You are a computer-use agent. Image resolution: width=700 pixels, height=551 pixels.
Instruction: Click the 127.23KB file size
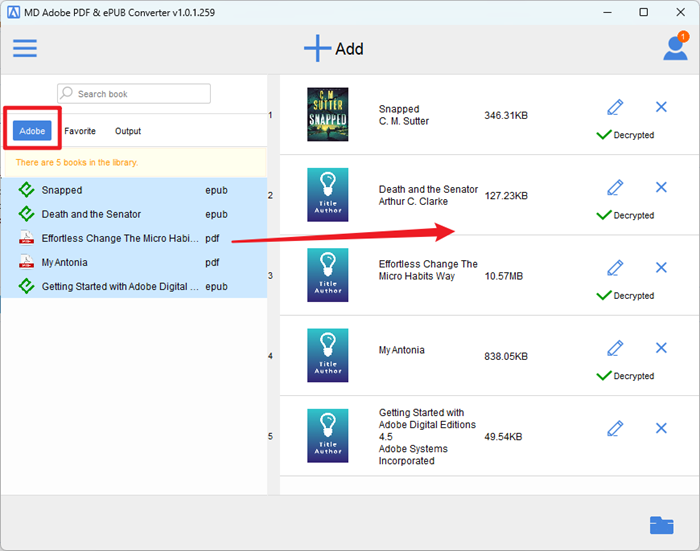pos(506,196)
